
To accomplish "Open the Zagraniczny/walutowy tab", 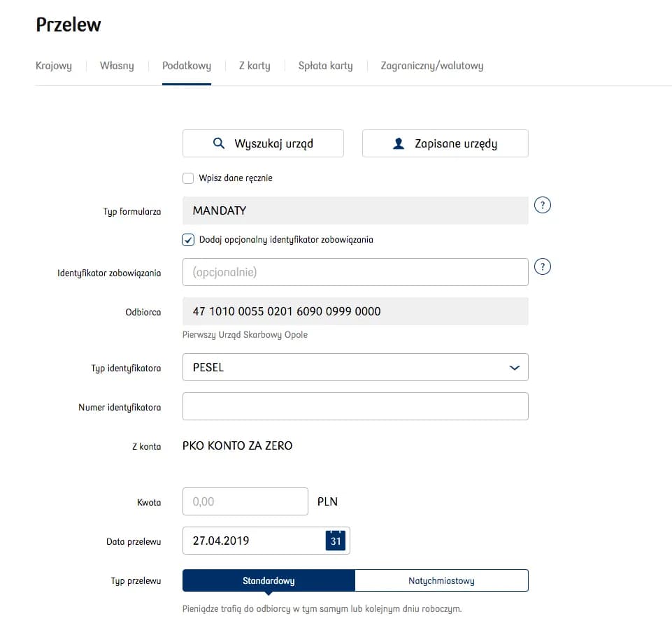I will click(431, 66).
